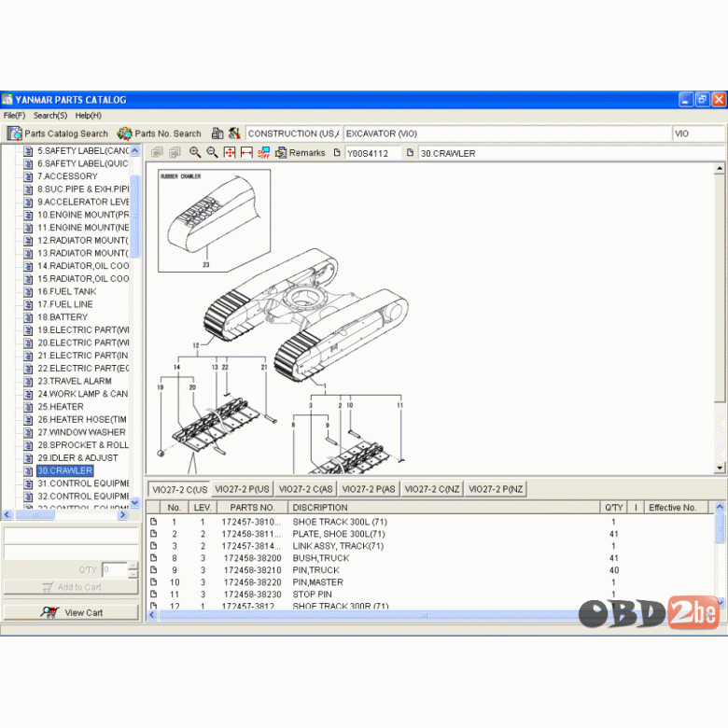
Task: Click page icon beside 30.CRAWLER field
Action: (410, 152)
